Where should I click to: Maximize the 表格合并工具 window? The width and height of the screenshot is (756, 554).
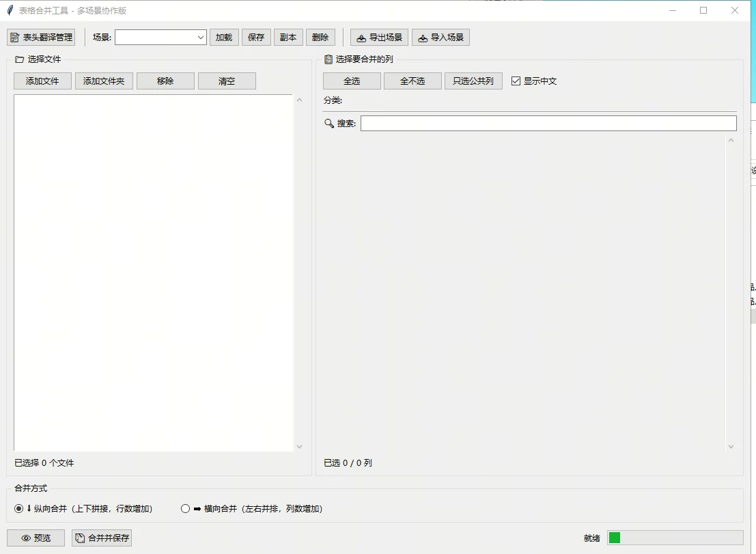pyautogui.click(x=703, y=10)
